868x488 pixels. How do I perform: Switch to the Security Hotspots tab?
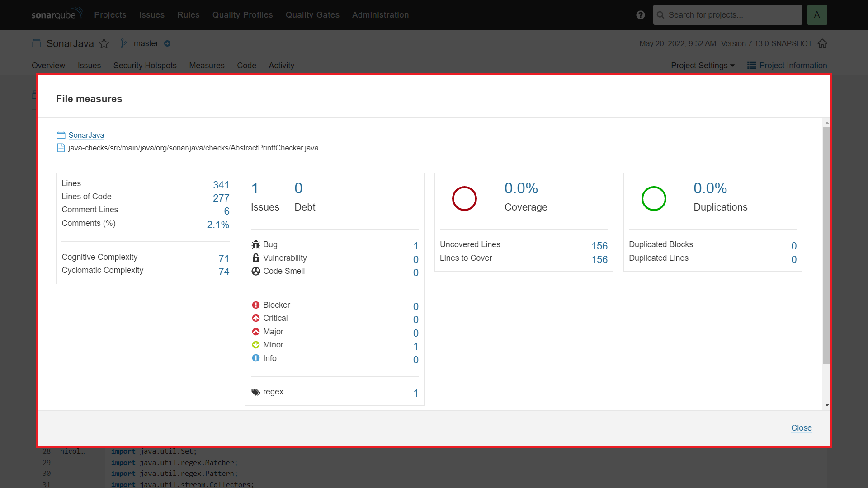(x=145, y=66)
